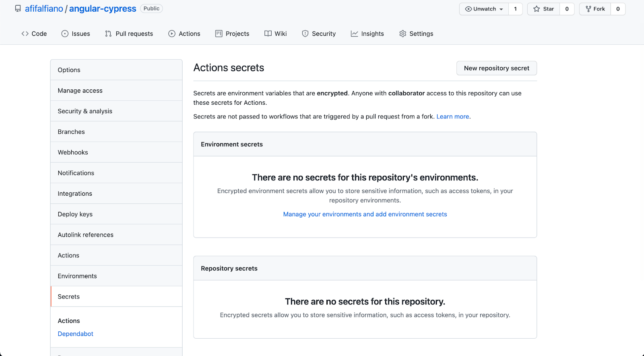The width and height of the screenshot is (644, 356).
Task: Open the Settings tab
Action: [416, 34]
